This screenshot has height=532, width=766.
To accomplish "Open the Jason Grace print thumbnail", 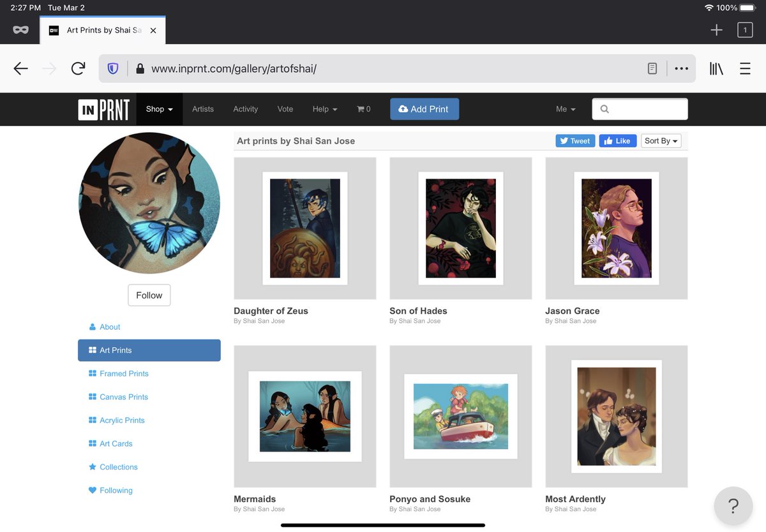I will (x=617, y=228).
